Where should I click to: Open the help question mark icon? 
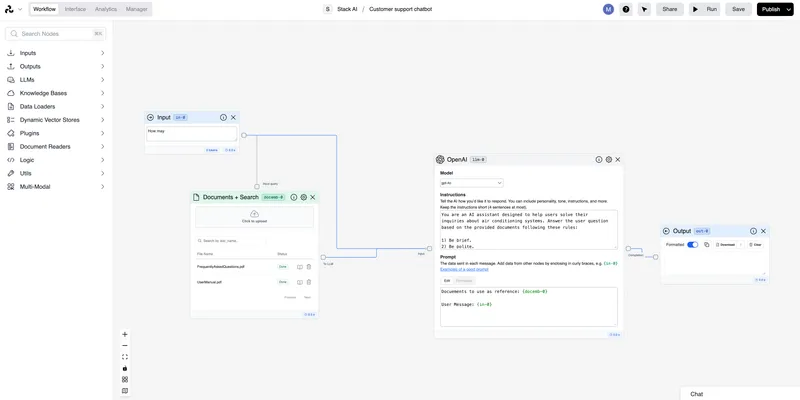[x=626, y=9]
